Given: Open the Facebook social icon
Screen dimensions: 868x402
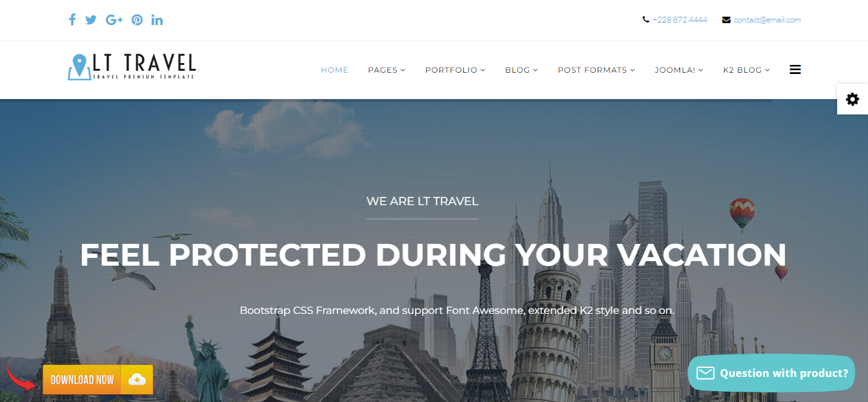Looking at the screenshot, I should pos(72,20).
